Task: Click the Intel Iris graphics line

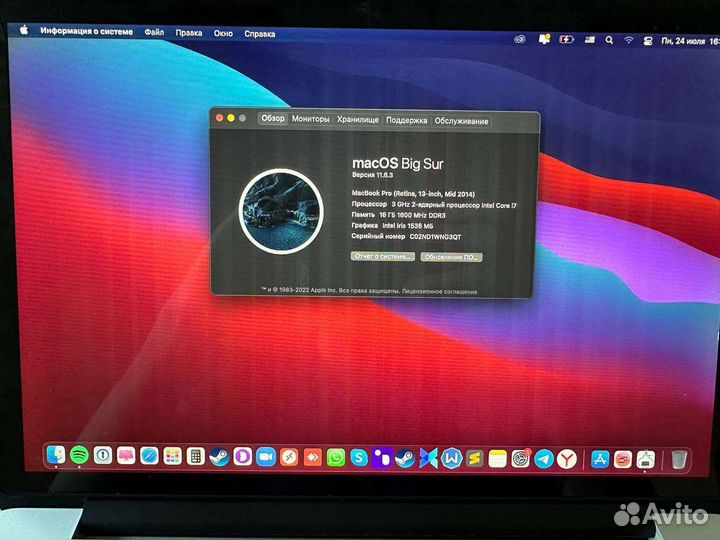Action: [393, 226]
